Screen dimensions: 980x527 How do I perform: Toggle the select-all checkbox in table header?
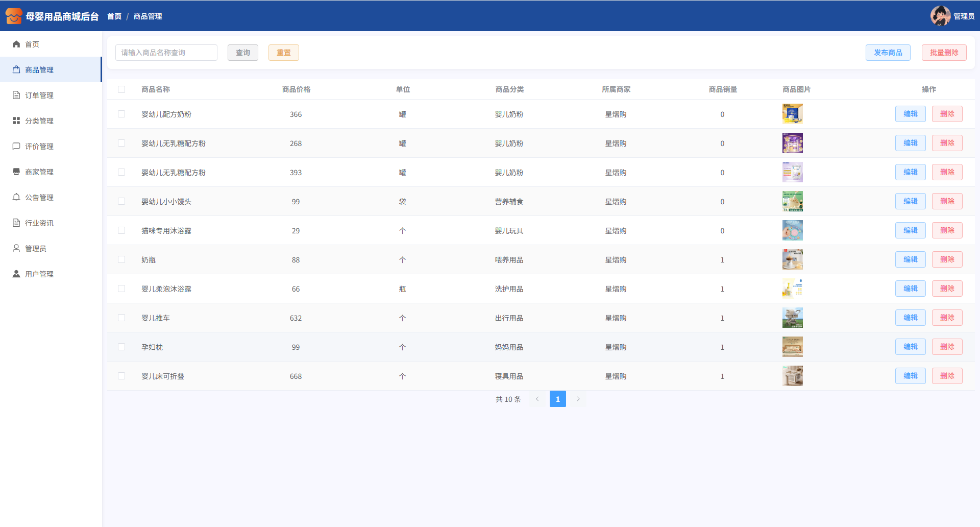(x=121, y=89)
